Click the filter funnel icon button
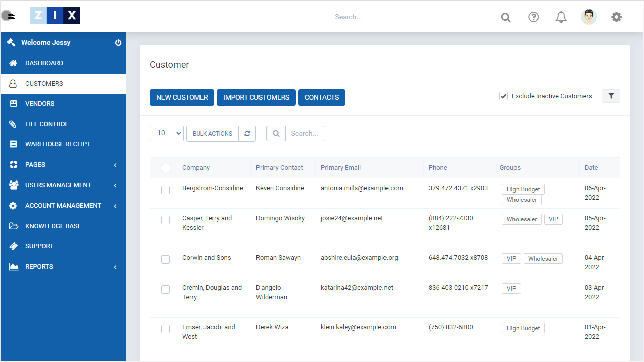The image size is (644, 362). (611, 96)
